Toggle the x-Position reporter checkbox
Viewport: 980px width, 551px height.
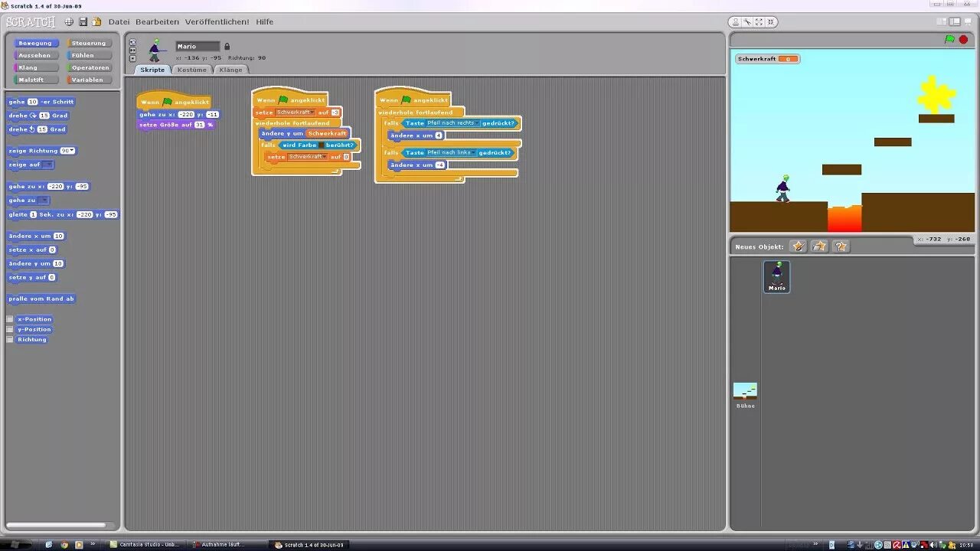click(10, 319)
